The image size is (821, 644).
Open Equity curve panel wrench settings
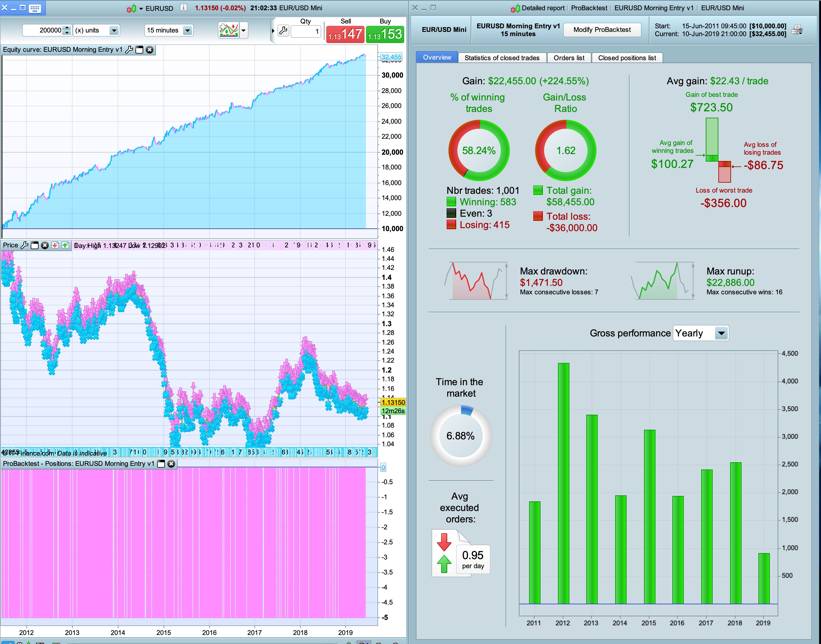click(129, 50)
